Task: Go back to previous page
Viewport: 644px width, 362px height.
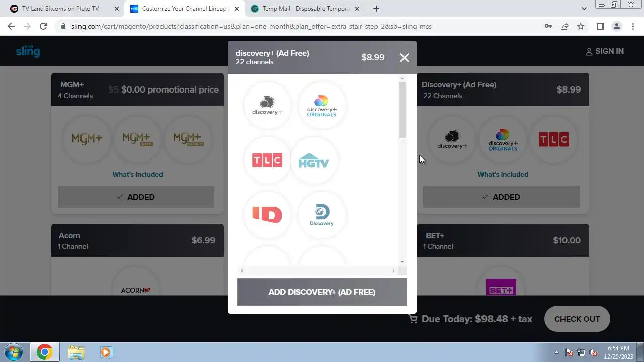Action: pyautogui.click(x=11, y=26)
